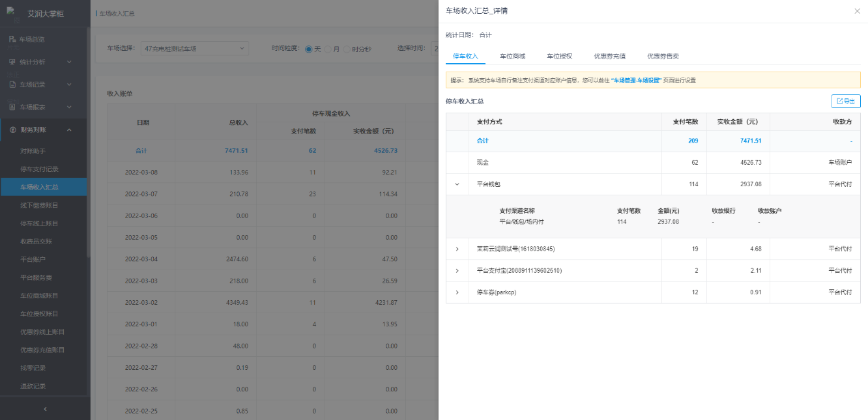The height and width of the screenshot is (420, 868).
Task: Click the 统计分析 monitor icon
Action: click(x=12, y=63)
